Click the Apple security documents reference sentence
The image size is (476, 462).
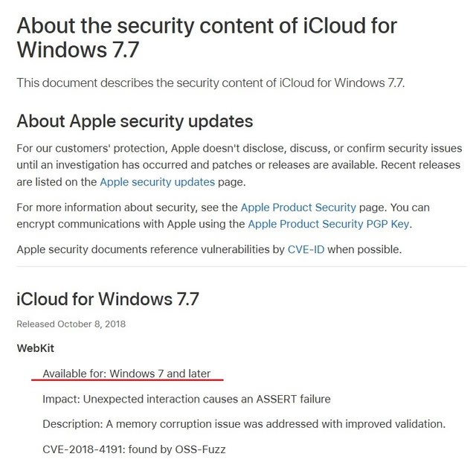(209, 250)
